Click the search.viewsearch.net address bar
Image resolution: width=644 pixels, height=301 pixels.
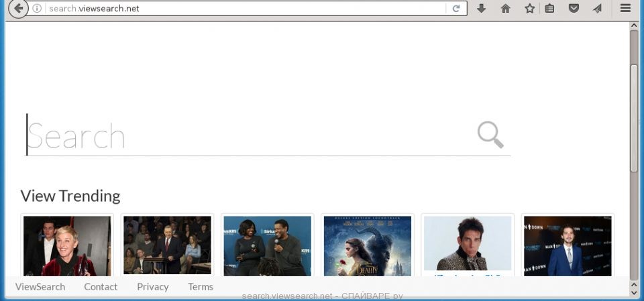(x=241, y=9)
